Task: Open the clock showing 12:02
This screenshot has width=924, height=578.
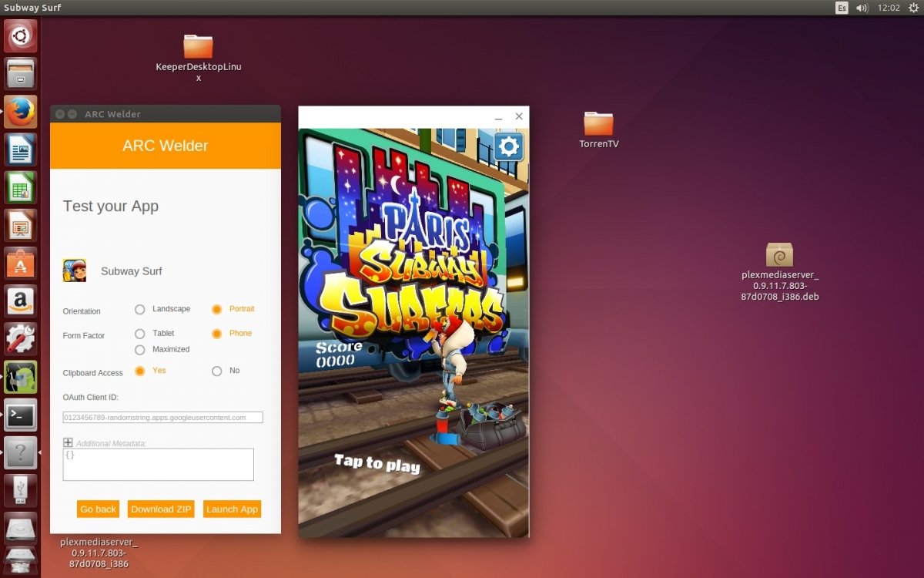Action: pos(889,7)
